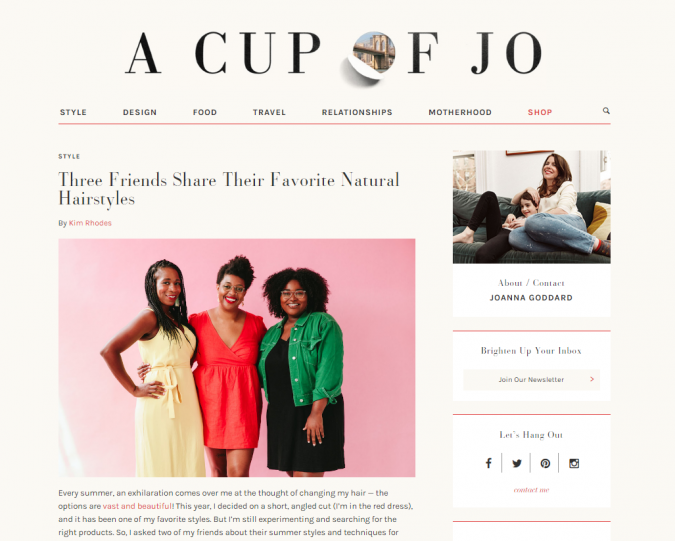Open the Motherhood section
Screen dimensions: 675x541
point(460,112)
